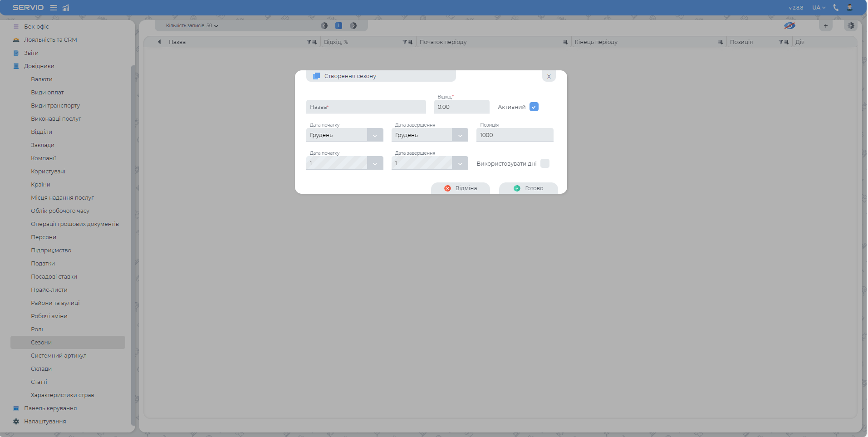Click the Назва input field in dialog

(366, 107)
